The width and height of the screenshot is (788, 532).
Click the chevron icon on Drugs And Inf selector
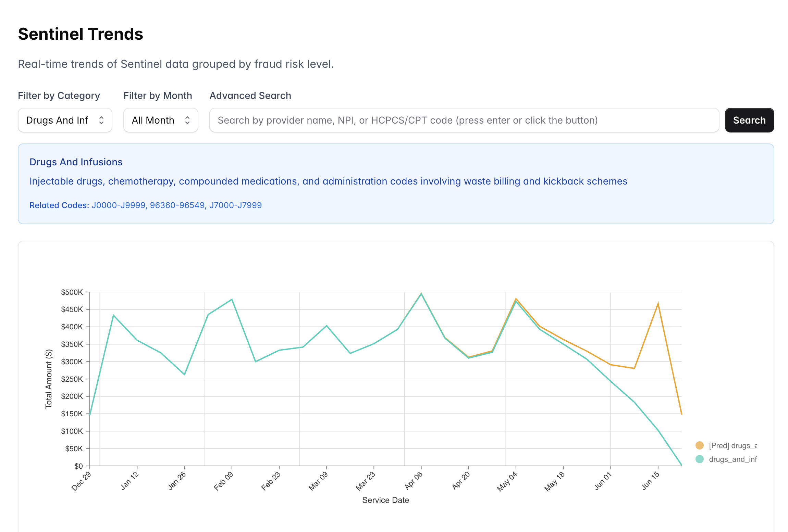pyautogui.click(x=101, y=120)
